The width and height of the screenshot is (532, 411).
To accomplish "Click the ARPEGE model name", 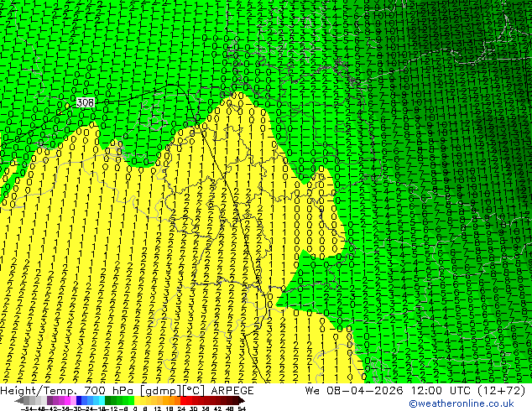I will coord(232,391).
